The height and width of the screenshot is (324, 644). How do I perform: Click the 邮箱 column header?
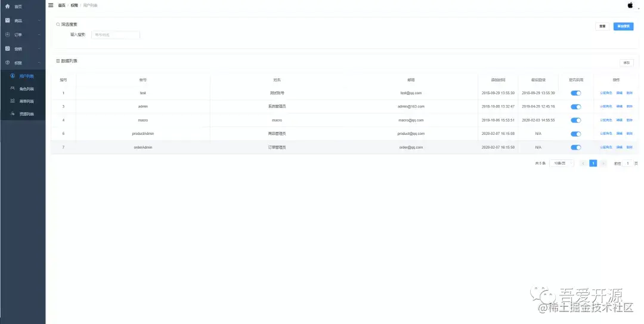tap(411, 80)
